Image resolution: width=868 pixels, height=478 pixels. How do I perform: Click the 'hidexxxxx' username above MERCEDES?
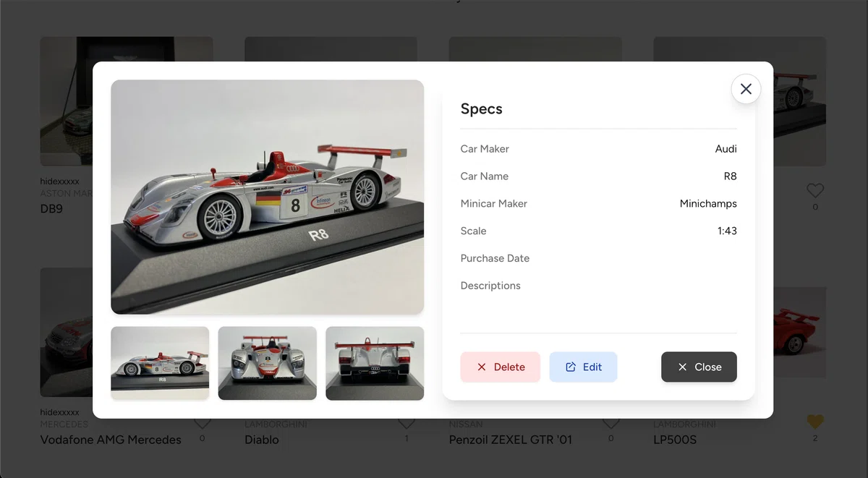(x=60, y=412)
